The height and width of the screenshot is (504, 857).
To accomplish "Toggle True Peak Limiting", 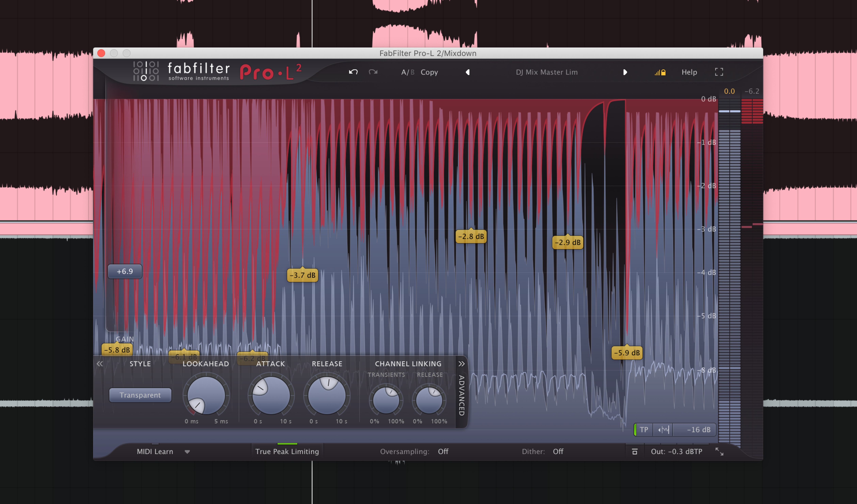I will pyautogui.click(x=287, y=451).
